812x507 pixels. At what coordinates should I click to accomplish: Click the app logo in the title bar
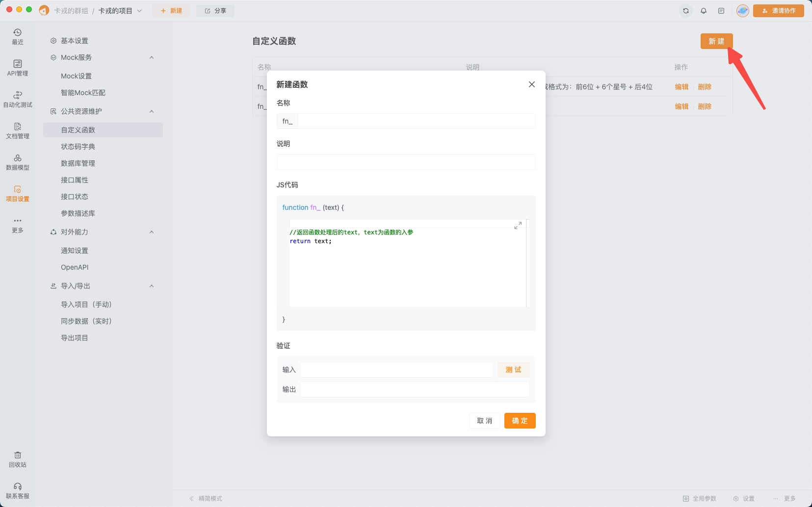pyautogui.click(x=44, y=10)
